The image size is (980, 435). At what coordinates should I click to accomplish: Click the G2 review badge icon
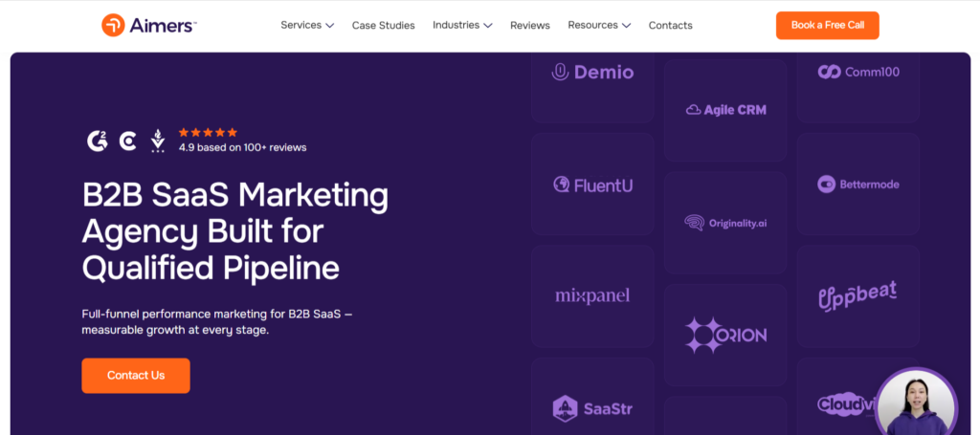pos(98,141)
